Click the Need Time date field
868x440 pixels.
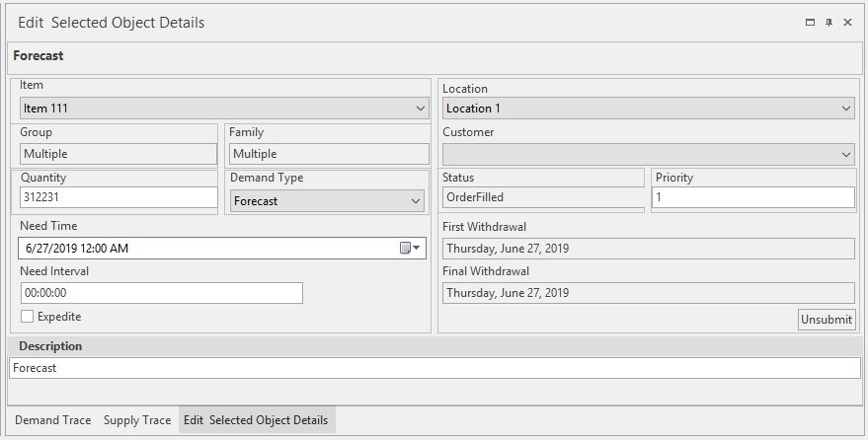point(222,249)
